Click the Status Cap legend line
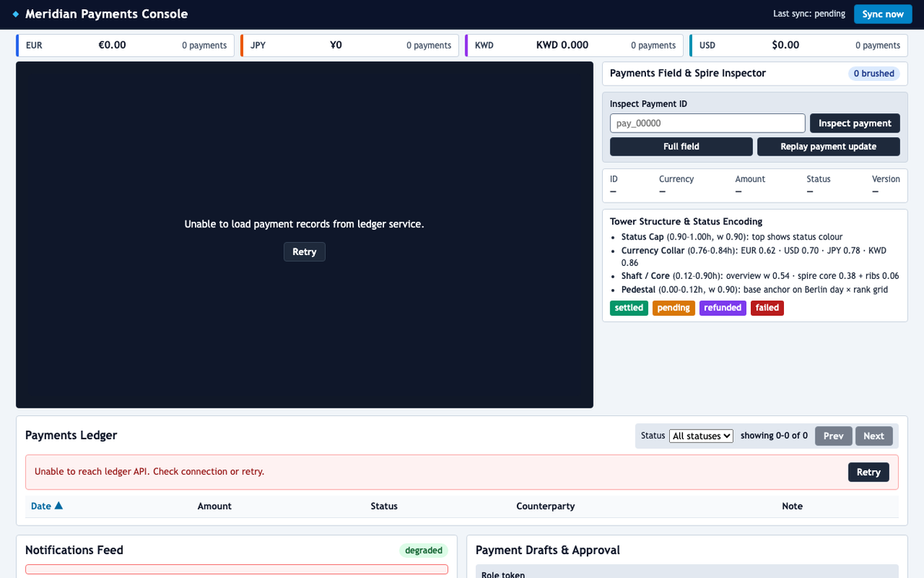Screen dimensions: 924x578 732,237
